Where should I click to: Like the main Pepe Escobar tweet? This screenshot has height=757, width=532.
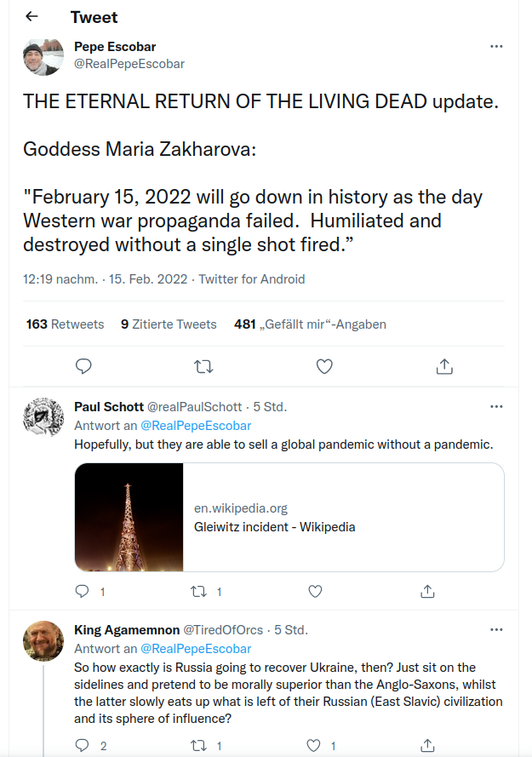(x=324, y=367)
